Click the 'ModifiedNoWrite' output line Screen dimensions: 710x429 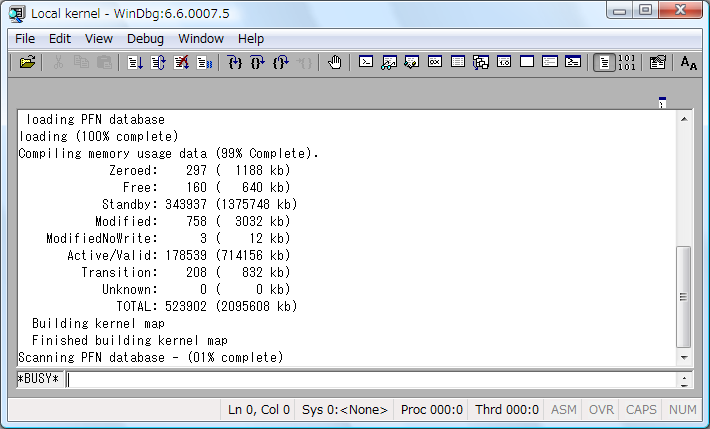tap(168, 238)
